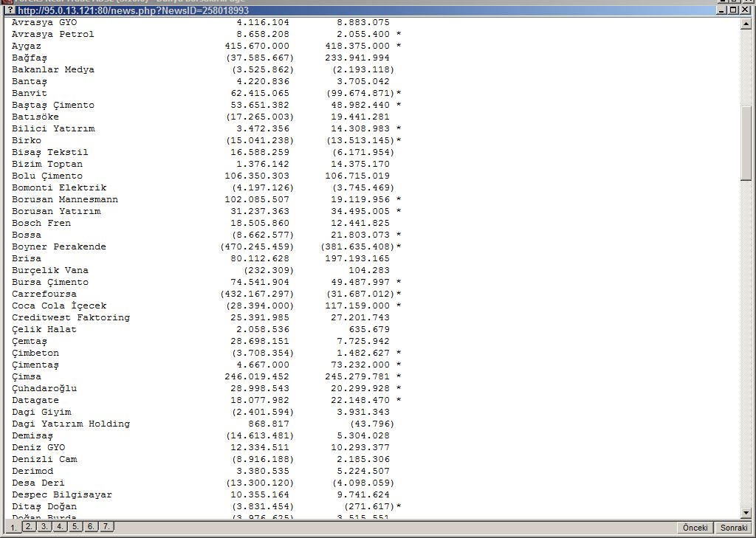Switch to page tab 4
756x538 pixels.
click(60, 526)
